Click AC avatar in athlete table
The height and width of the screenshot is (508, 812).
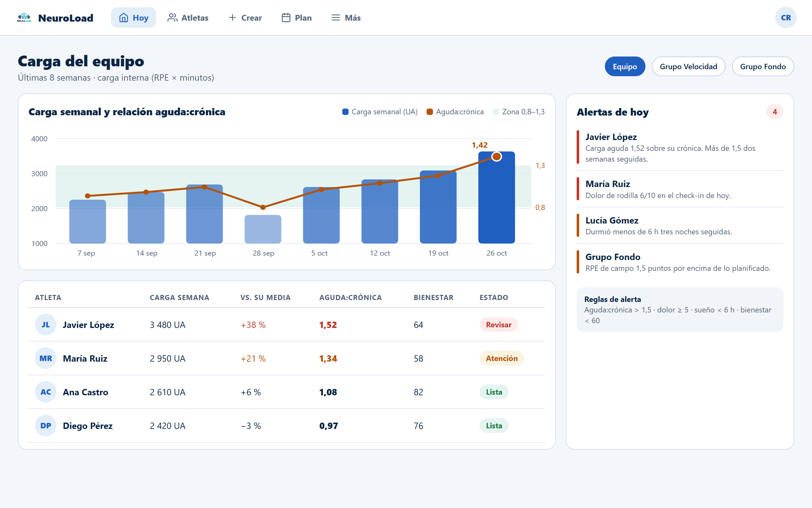click(x=46, y=392)
